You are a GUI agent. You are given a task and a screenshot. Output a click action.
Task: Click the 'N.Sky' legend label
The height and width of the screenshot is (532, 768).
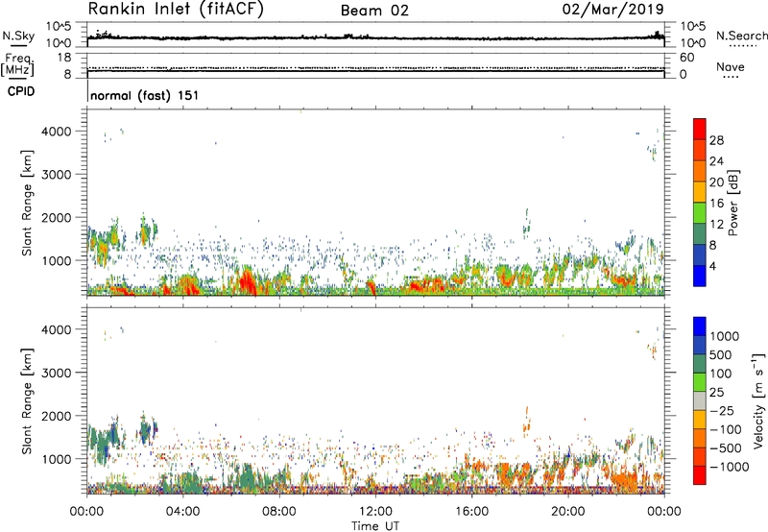(18, 36)
